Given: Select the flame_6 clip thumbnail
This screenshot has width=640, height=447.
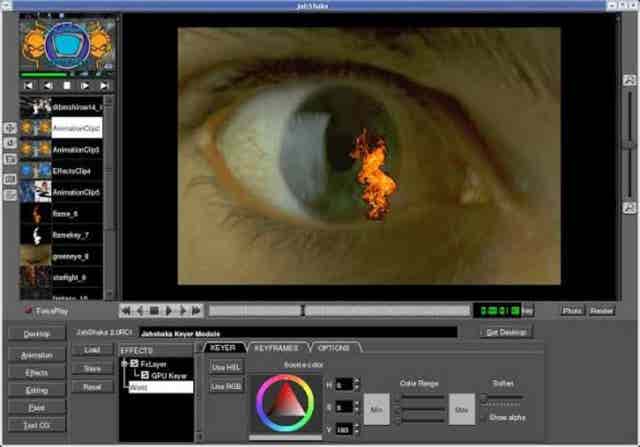Looking at the screenshot, I should (x=36, y=213).
